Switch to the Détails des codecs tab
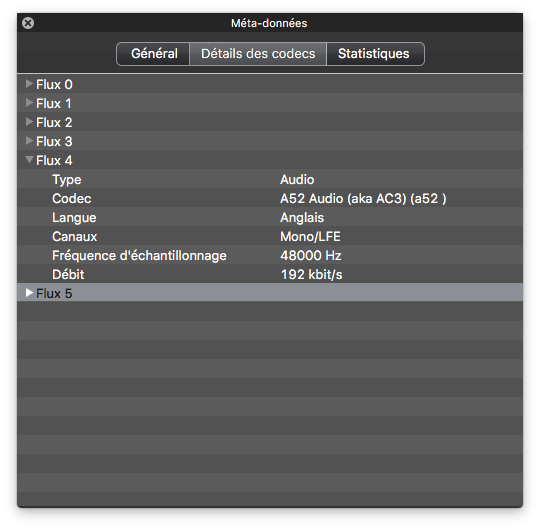The width and height of the screenshot is (540, 529). 258,54
